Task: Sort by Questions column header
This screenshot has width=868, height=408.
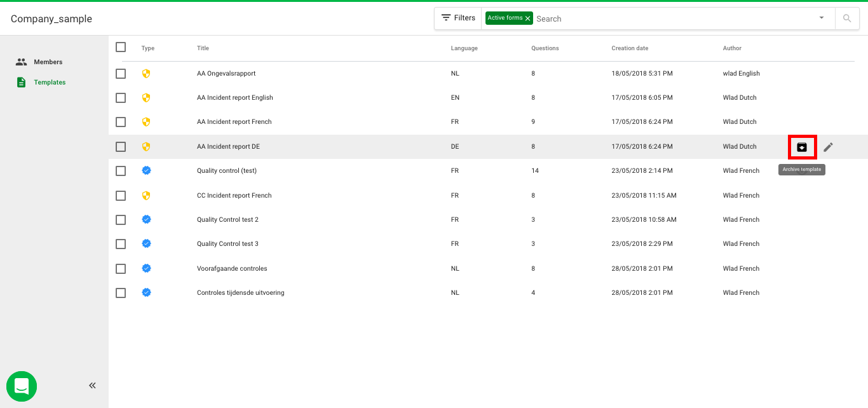Action: tap(545, 48)
